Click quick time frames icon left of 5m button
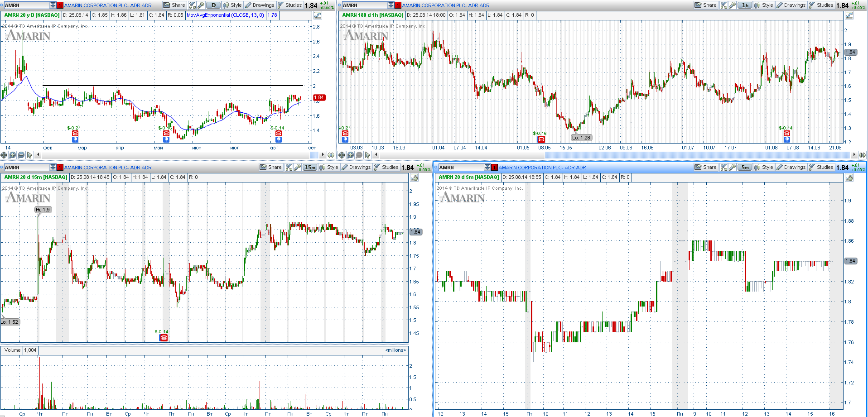868x417 pixels. 723,167
